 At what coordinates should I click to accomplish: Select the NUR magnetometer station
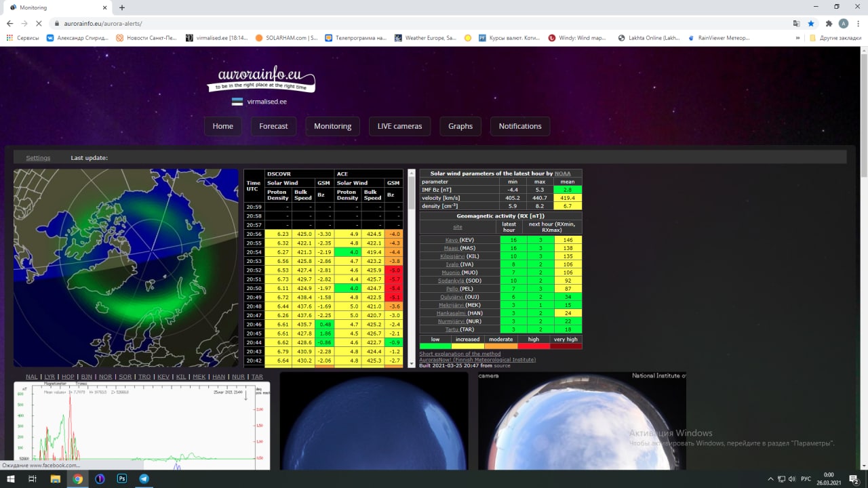(x=238, y=377)
